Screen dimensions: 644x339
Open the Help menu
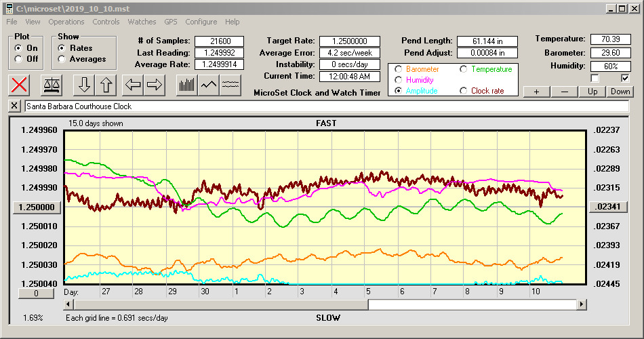(x=232, y=22)
